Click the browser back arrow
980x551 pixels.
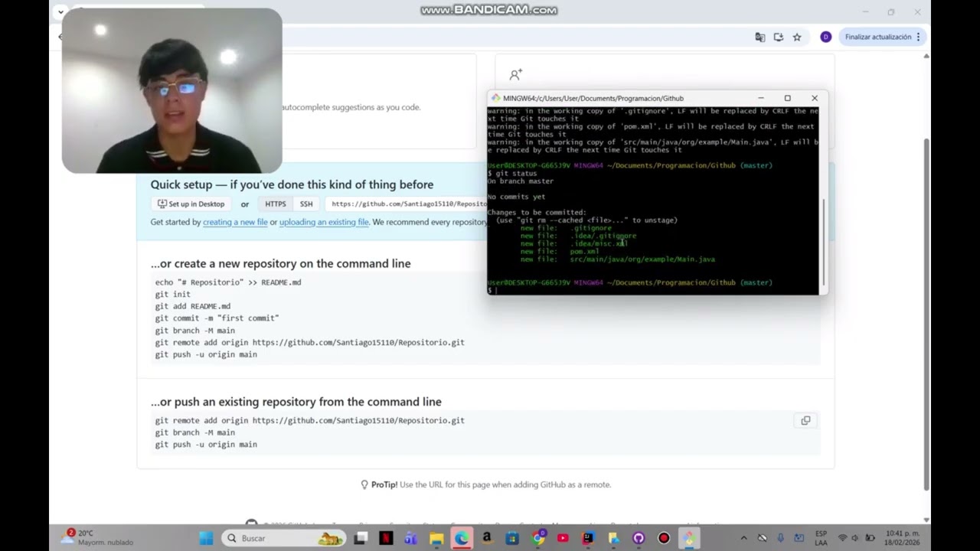pos(60,37)
